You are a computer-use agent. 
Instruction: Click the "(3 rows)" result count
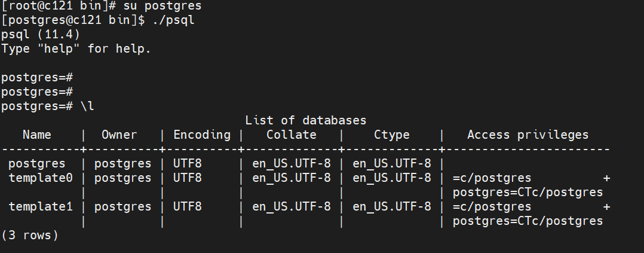coord(30,235)
